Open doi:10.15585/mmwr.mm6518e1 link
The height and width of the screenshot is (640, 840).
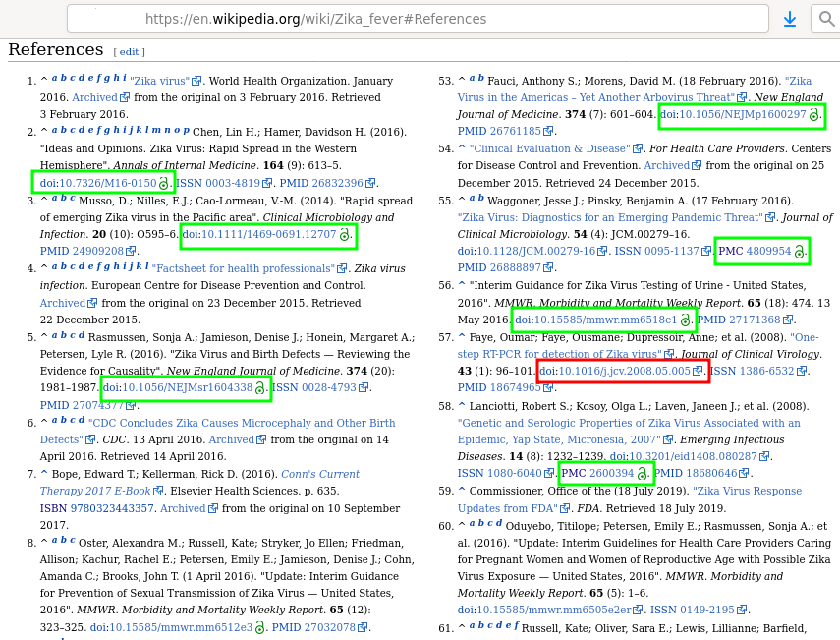pyautogui.click(x=596, y=320)
